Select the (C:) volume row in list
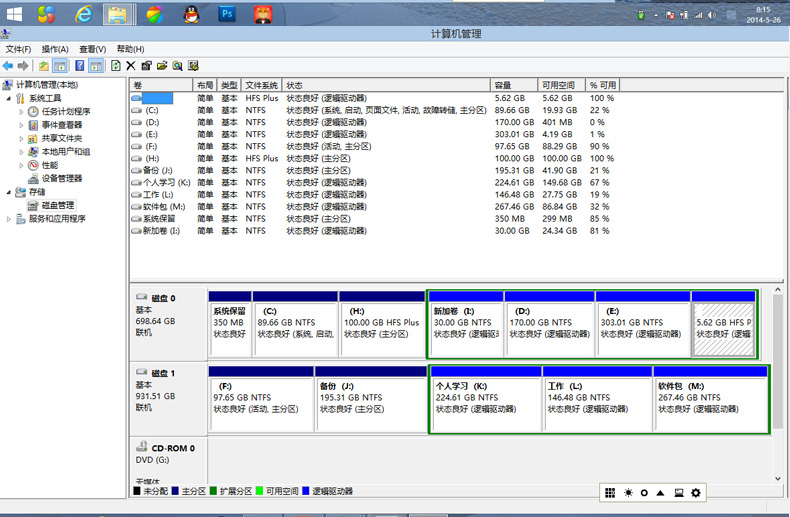This screenshot has width=790, height=517. (373, 110)
